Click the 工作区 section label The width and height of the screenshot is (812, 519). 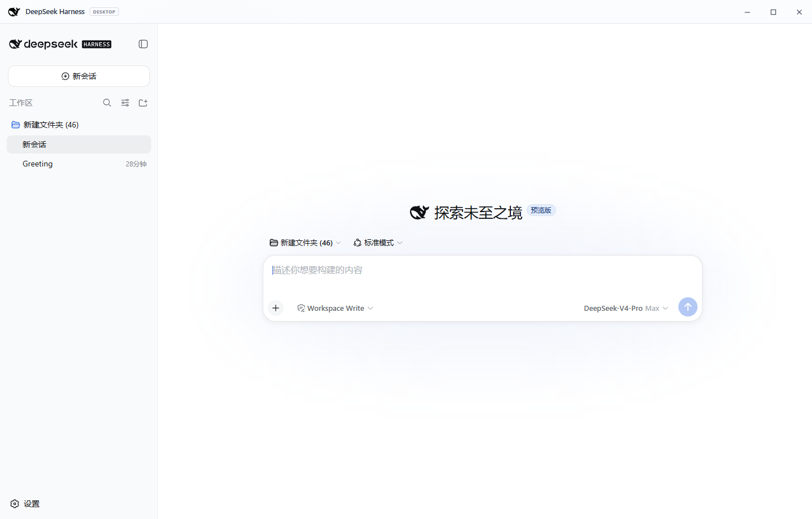click(x=21, y=103)
